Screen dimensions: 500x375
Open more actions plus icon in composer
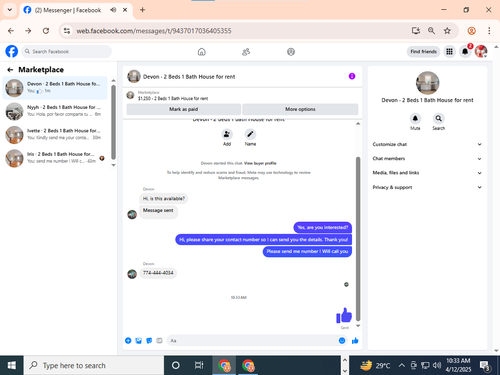coord(128,340)
